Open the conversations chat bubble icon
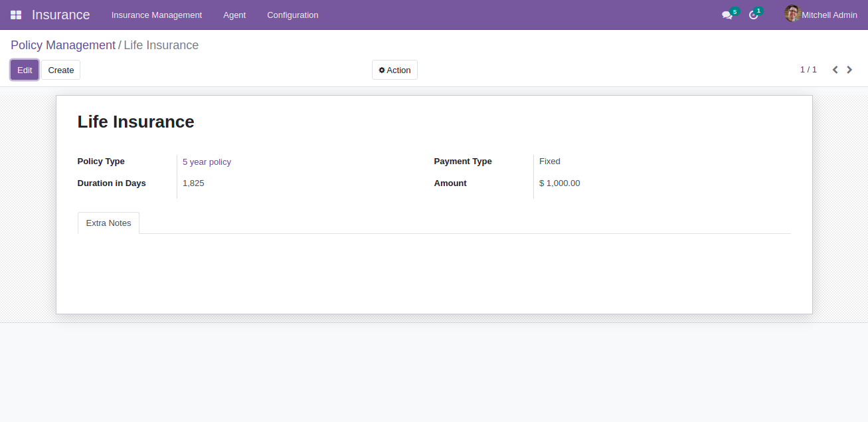Image resolution: width=868 pixels, height=422 pixels. point(727,15)
